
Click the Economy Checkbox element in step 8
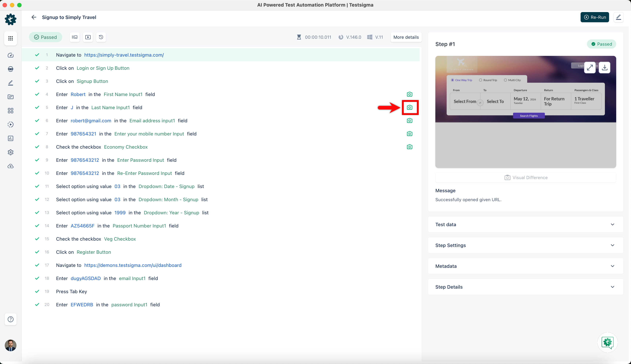coord(126,147)
